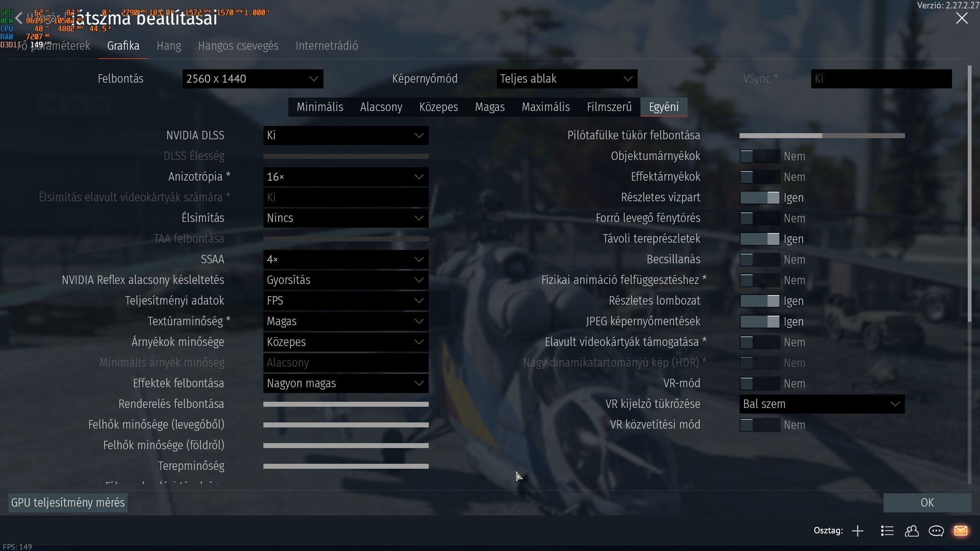Adjust Pilótafülke tükör felbontása slider

[822, 136]
